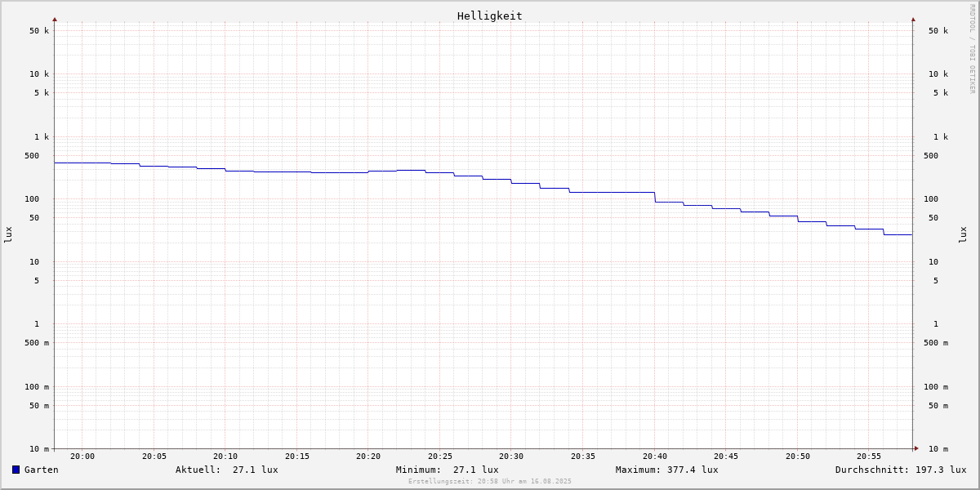980x490 pixels.
Task: Click the left axis 1 k label
Action: click(42, 137)
